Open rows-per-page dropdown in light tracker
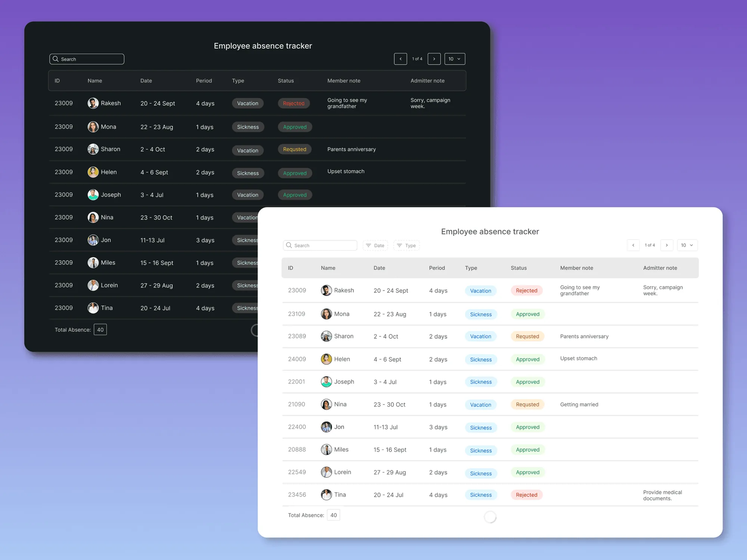The width and height of the screenshot is (747, 560). coord(687,245)
